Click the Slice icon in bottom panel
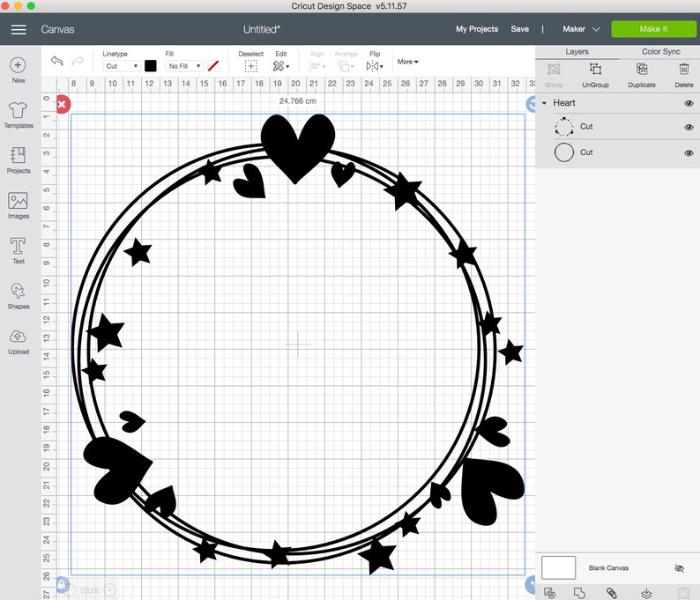 (x=550, y=593)
